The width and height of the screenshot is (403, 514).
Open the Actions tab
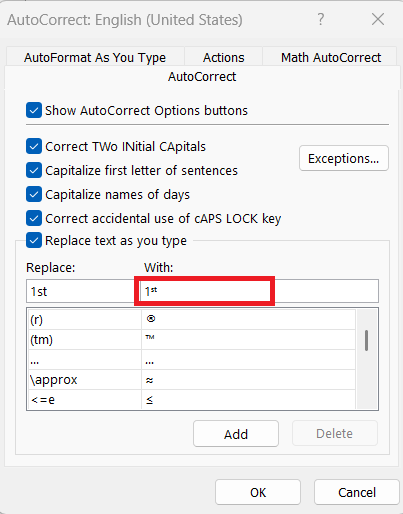(x=224, y=58)
